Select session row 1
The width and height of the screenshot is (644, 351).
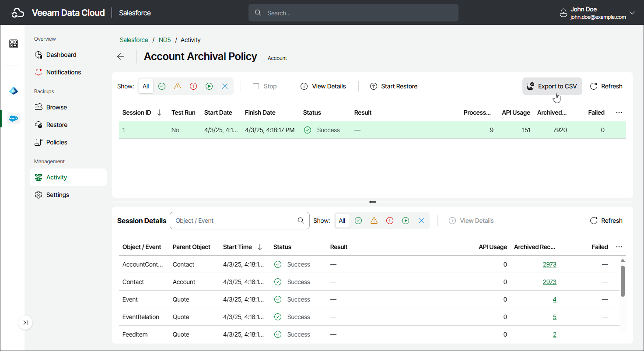(x=372, y=130)
